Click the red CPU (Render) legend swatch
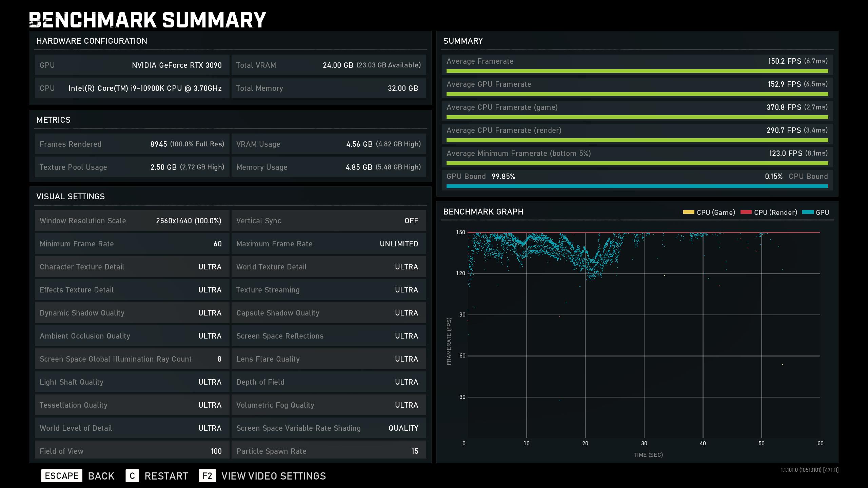Screen dimensions: 868x488 pos(746,212)
